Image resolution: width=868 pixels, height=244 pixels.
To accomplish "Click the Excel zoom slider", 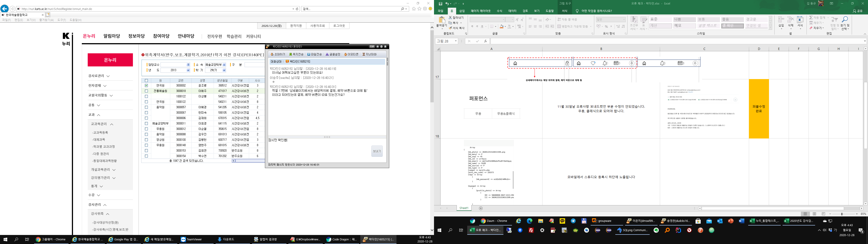I will tap(842, 214).
